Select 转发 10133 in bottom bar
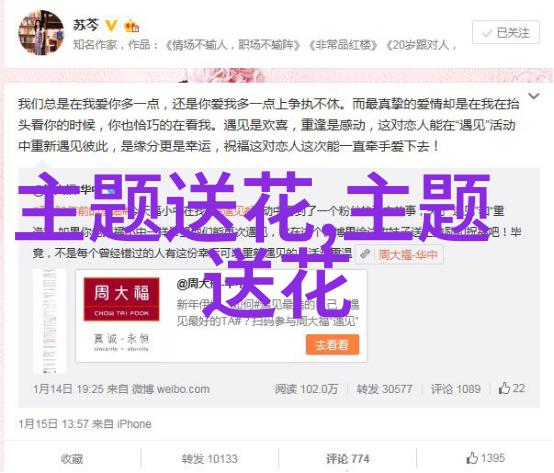This screenshot has width=554, height=473. click(x=210, y=459)
